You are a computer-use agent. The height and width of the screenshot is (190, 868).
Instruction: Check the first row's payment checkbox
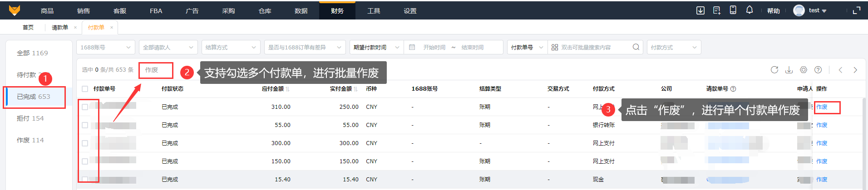85,107
